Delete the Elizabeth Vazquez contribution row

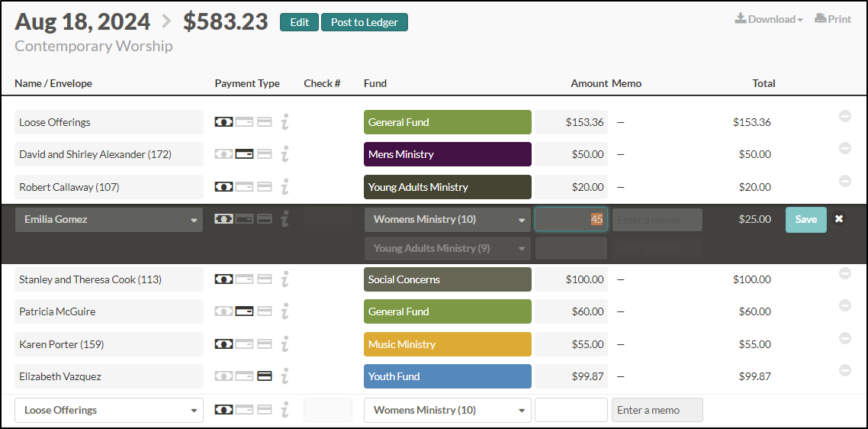[x=845, y=370]
